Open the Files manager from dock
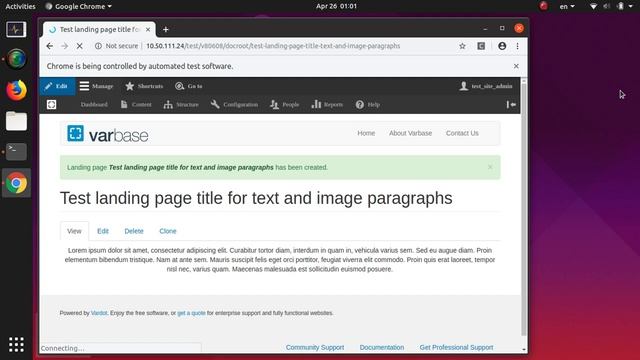640x360 pixels. coord(16,121)
